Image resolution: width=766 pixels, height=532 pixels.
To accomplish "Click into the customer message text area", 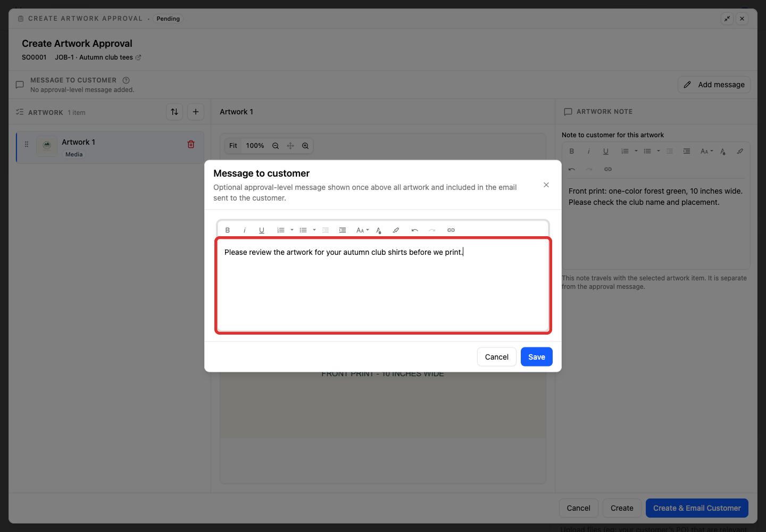I will (x=383, y=286).
